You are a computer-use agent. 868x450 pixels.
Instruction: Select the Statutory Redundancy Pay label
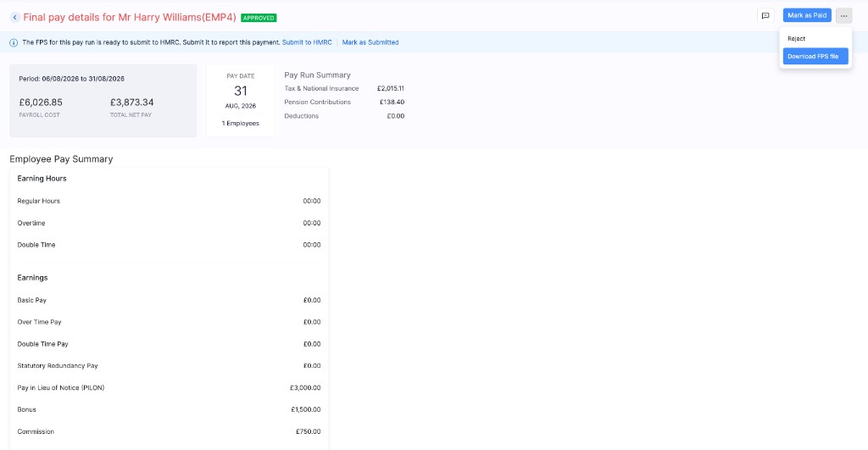tap(58, 366)
